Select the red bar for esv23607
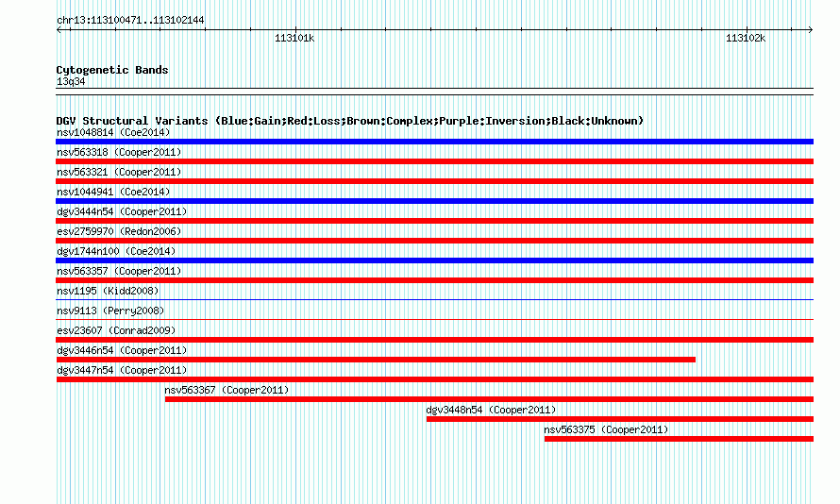Image resolution: width=840 pixels, height=504 pixels. (x=434, y=340)
